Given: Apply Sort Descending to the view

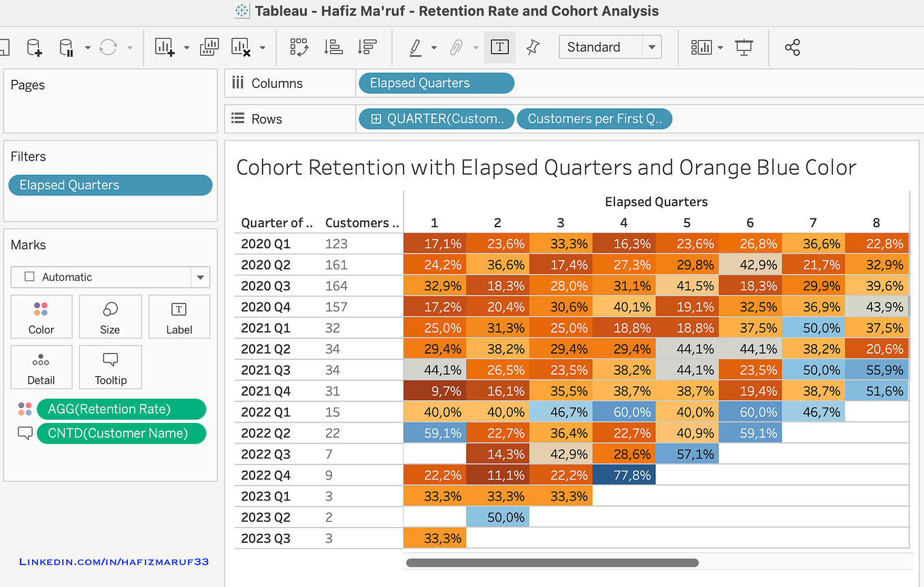Looking at the screenshot, I should click(x=367, y=47).
